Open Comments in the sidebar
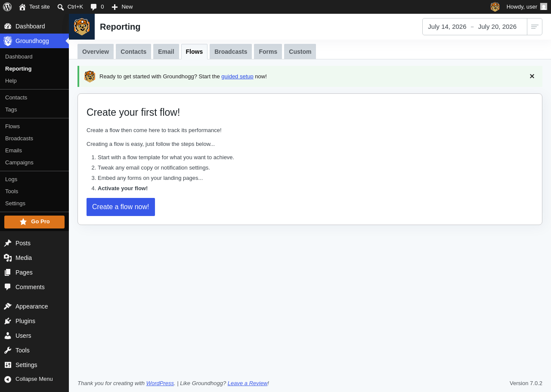This screenshot has width=551, height=392. coord(34,287)
